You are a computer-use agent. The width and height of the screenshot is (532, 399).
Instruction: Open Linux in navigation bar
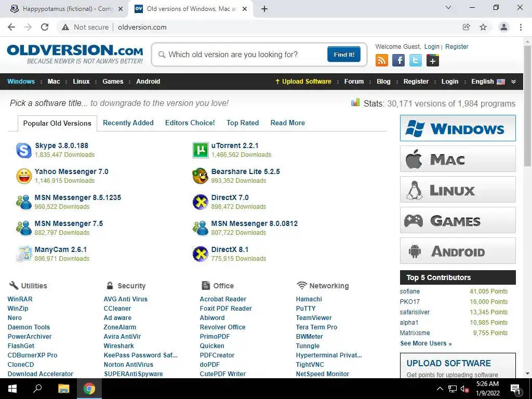coord(81,82)
